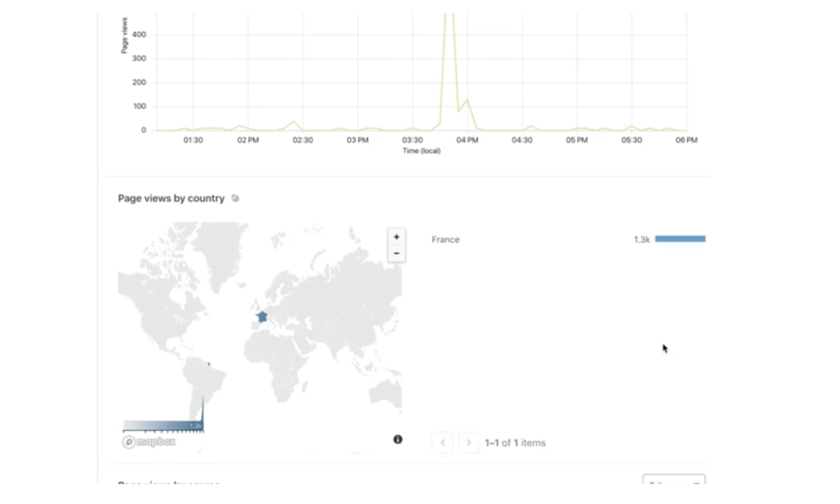
Task: Click the 1–1 of 1 items pagination text
Action: click(x=513, y=442)
